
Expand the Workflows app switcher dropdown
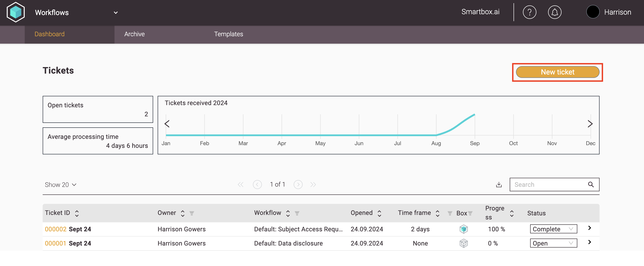coord(115,13)
